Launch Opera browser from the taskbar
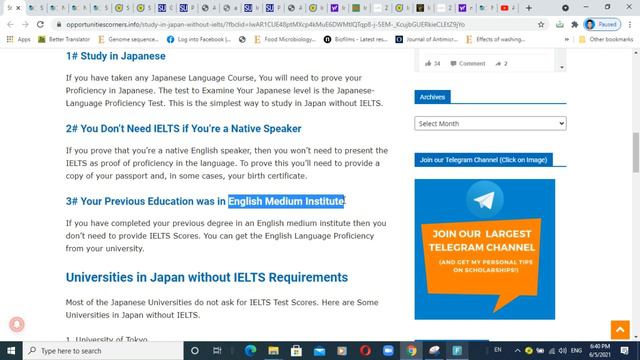640x360 pixels. click(365, 351)
